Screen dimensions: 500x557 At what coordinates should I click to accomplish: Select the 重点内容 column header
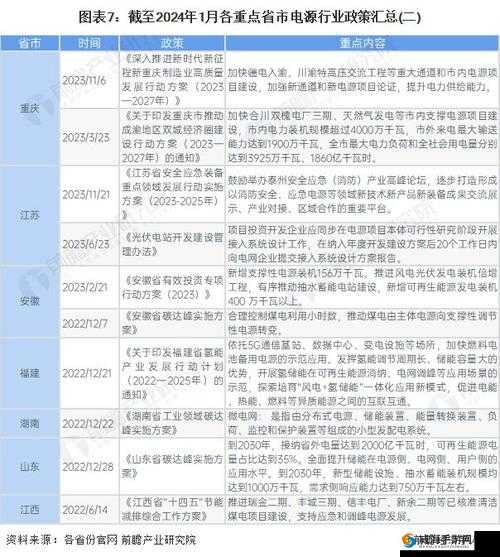362,43
